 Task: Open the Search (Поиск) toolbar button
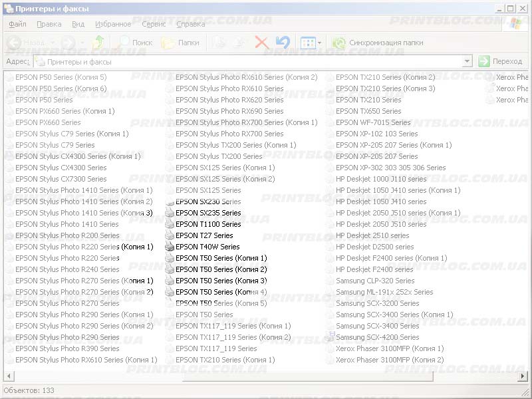tap(134, 43)
